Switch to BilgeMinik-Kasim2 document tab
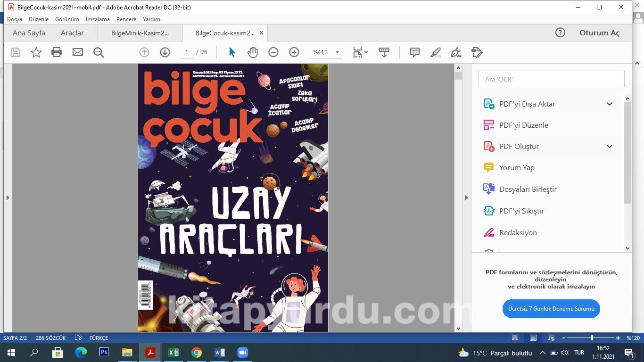This screenshot has width=644, height=362. click(140, 33)
